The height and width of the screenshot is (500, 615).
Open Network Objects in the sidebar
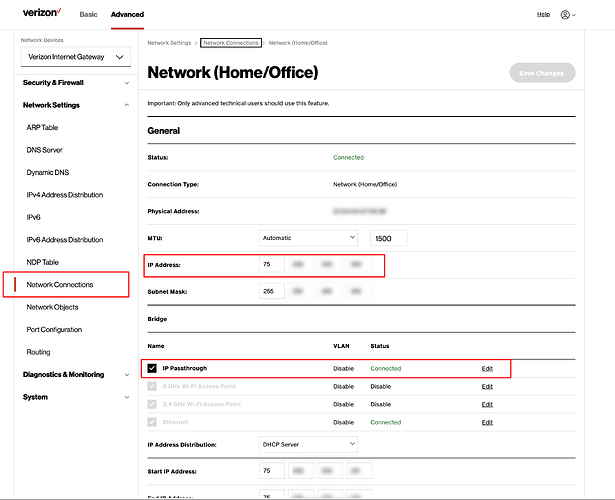pos(52,307)
